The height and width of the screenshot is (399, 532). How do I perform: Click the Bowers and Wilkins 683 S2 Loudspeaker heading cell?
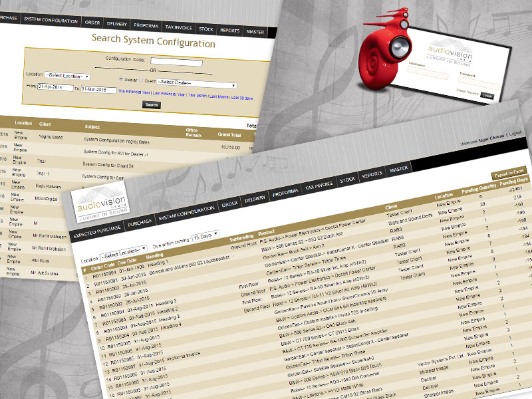[x=190, y=265]
